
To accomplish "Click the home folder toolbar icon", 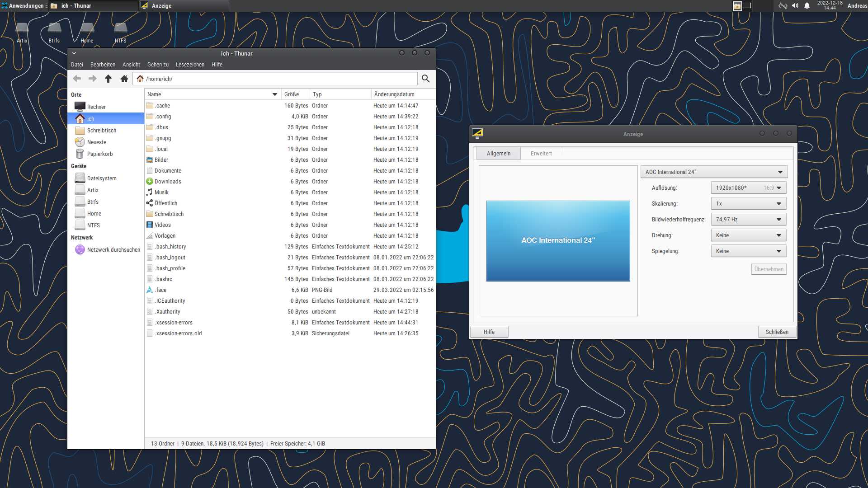I will point(124,79).
